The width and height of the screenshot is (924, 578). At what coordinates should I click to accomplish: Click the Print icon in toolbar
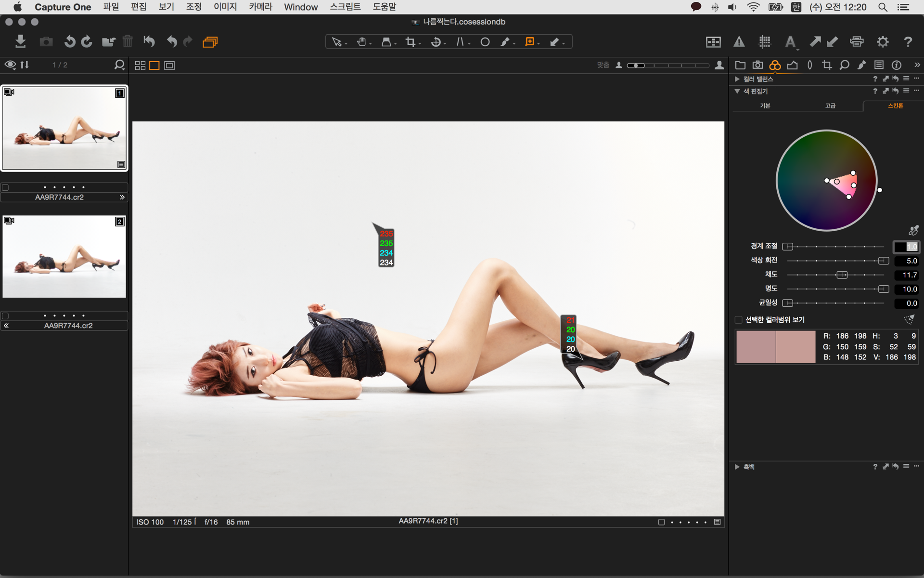(857, 42)
